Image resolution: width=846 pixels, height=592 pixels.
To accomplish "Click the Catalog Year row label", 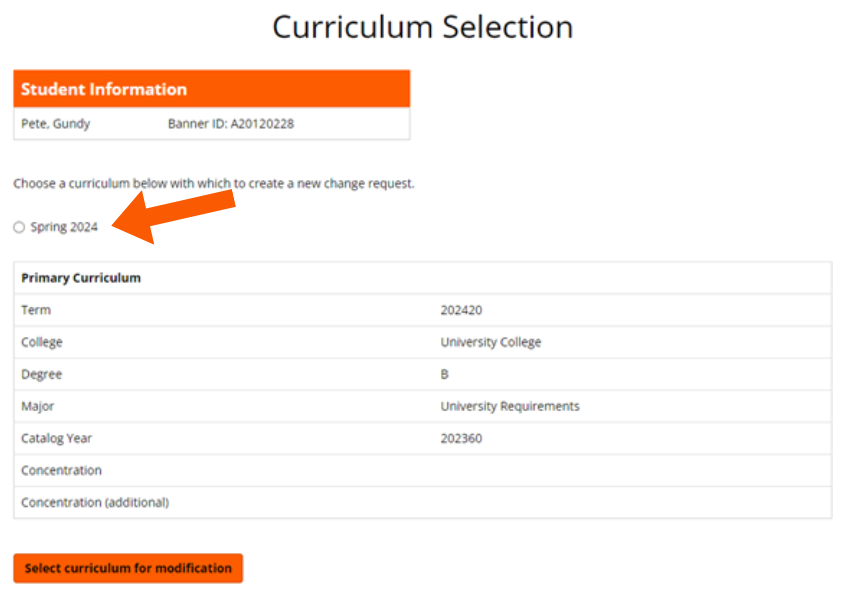I will tap(56, 438).
